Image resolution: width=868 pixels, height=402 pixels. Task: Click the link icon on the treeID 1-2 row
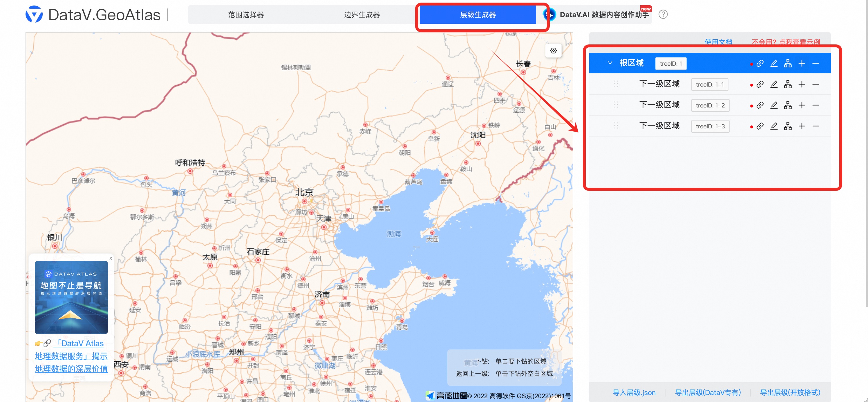click(760, 105)
